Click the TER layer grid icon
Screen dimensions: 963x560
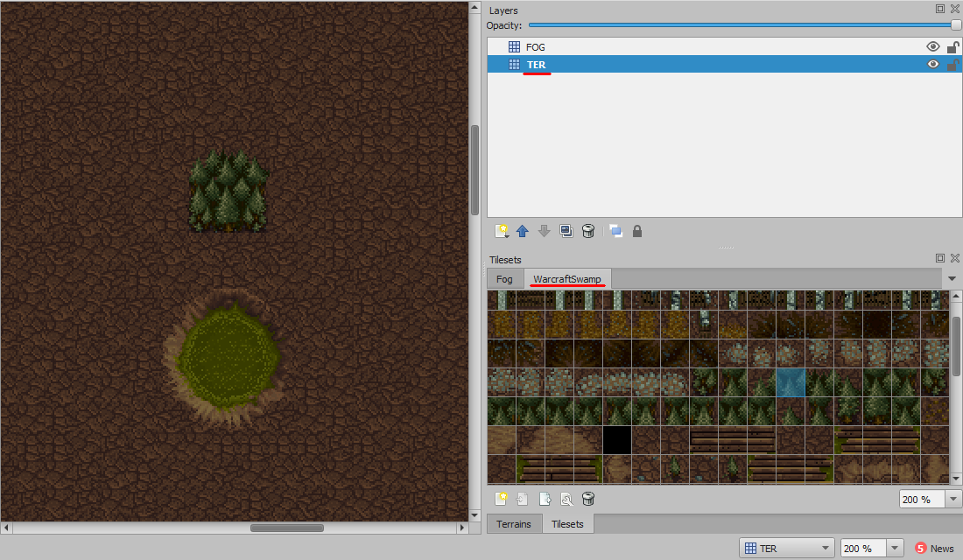coord(514,64)
